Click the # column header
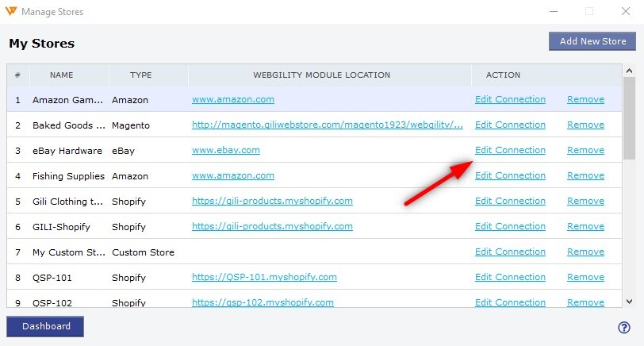 pyautogui.click(x=17, y=75)
